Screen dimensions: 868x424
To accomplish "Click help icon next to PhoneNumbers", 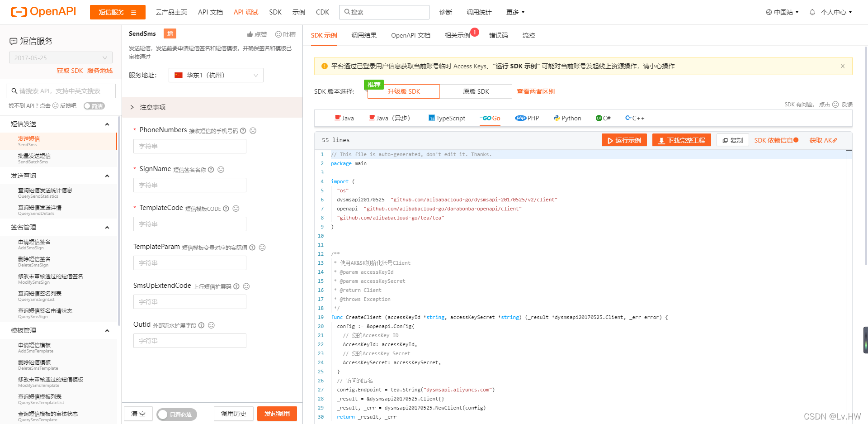I will 243,131.
